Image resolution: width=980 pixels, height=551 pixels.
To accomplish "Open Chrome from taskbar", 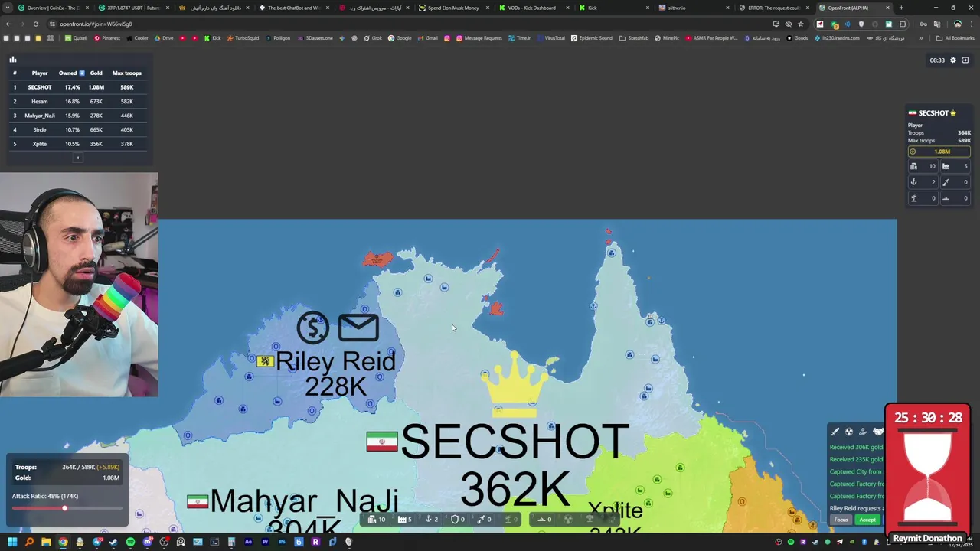I will [x=63, y=542].
